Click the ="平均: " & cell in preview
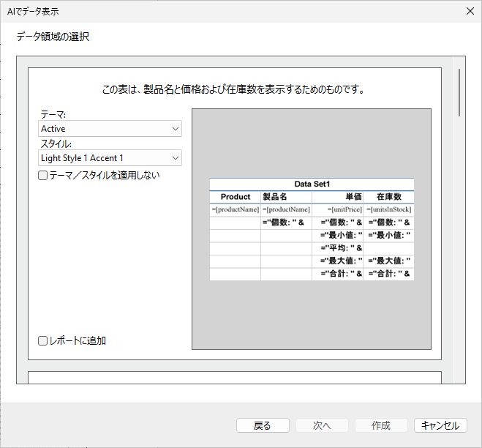 click(337, 248)
